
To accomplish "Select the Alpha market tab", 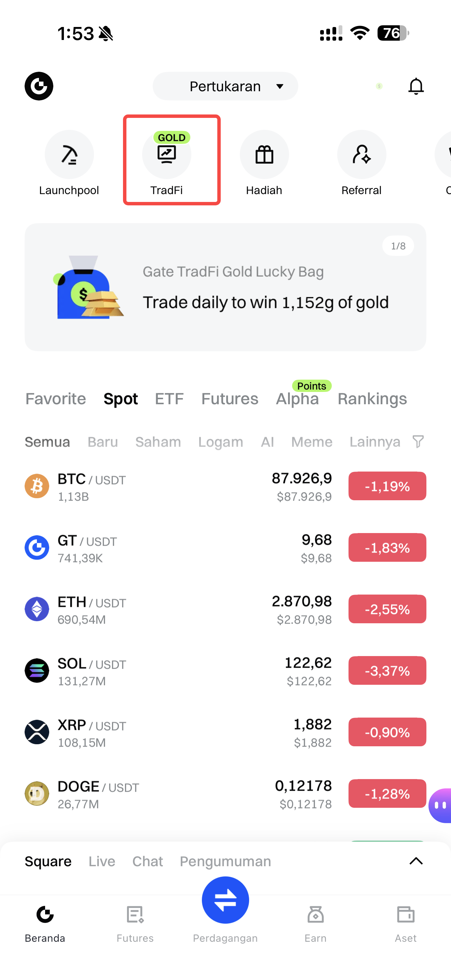I will pyautogui.click(x=297, y=399).
